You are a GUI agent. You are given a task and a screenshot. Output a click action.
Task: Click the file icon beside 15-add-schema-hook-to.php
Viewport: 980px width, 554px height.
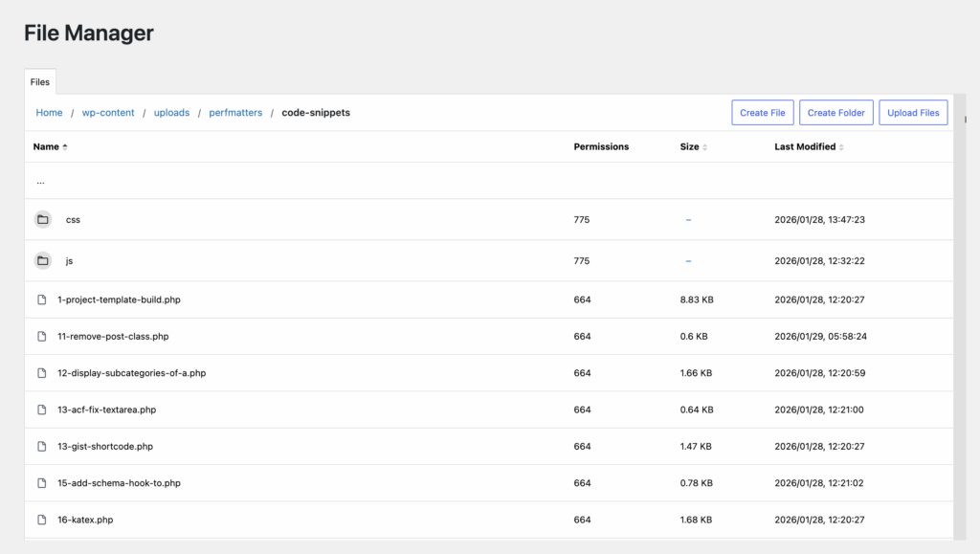40,483
